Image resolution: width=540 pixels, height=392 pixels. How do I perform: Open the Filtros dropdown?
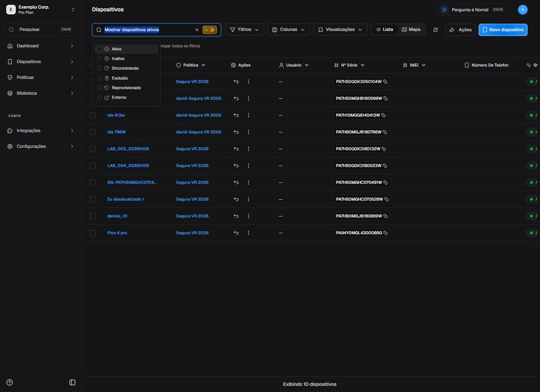click(x=244, y=29)
